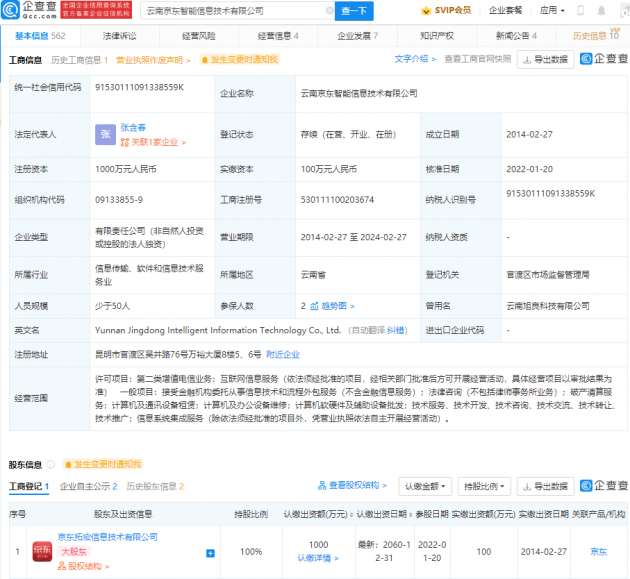Select the 100% shareholding ratio cell
630x579 pixels.
pos(251,552)
